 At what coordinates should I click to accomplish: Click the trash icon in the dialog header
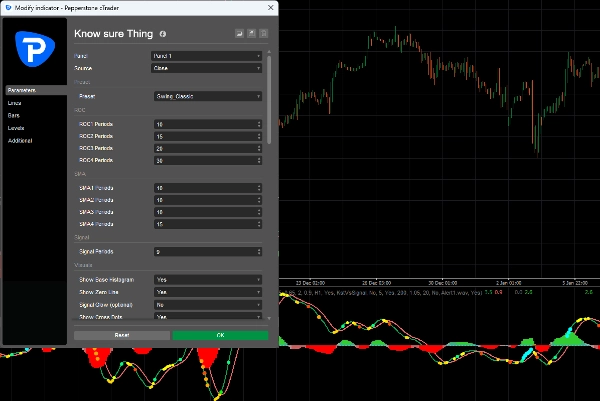(x=264, y=34)
